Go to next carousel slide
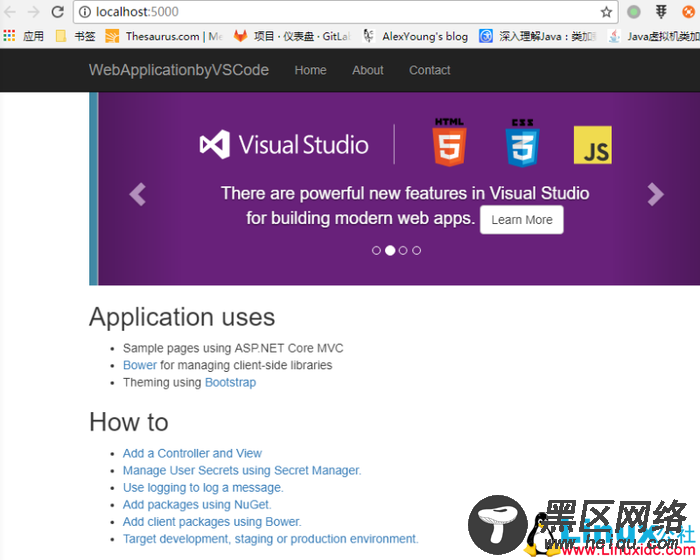 pos(655,194)
